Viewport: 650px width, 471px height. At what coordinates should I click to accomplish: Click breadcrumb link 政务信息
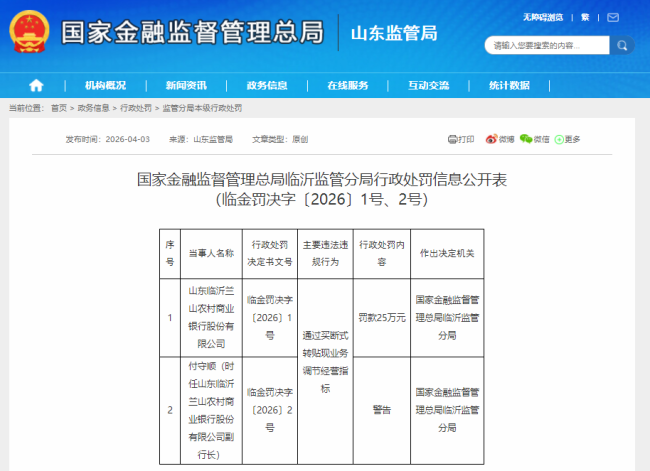click(x=94, y=108)
